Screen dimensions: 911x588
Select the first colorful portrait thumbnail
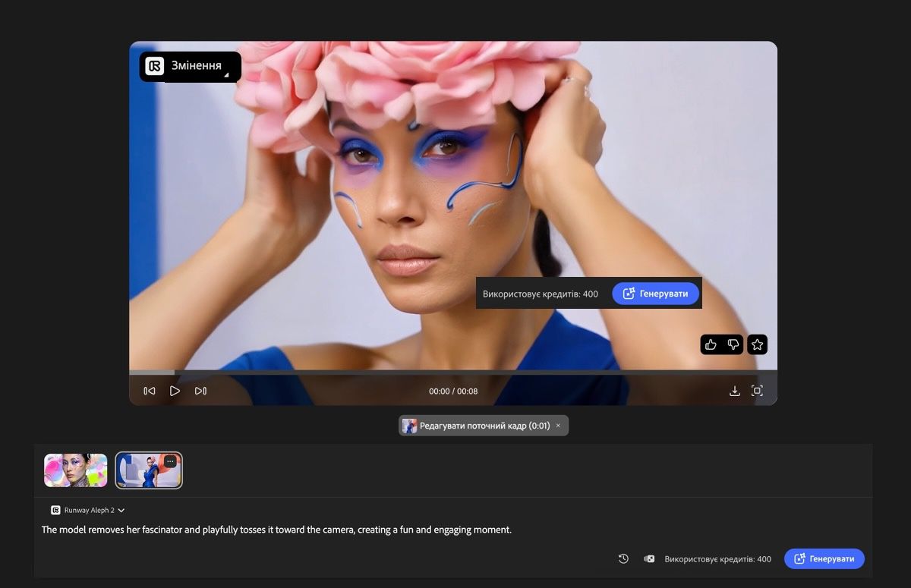[x=76, y=470]
